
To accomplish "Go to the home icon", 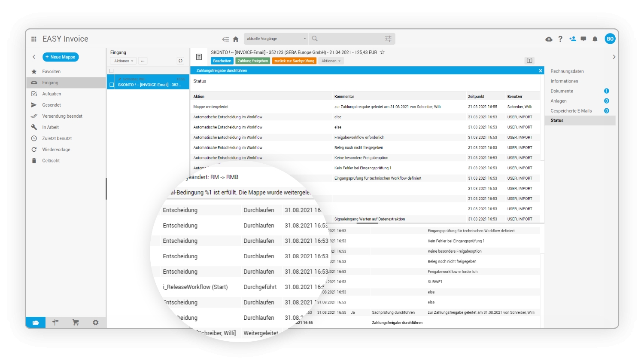I will click(236, 39).
